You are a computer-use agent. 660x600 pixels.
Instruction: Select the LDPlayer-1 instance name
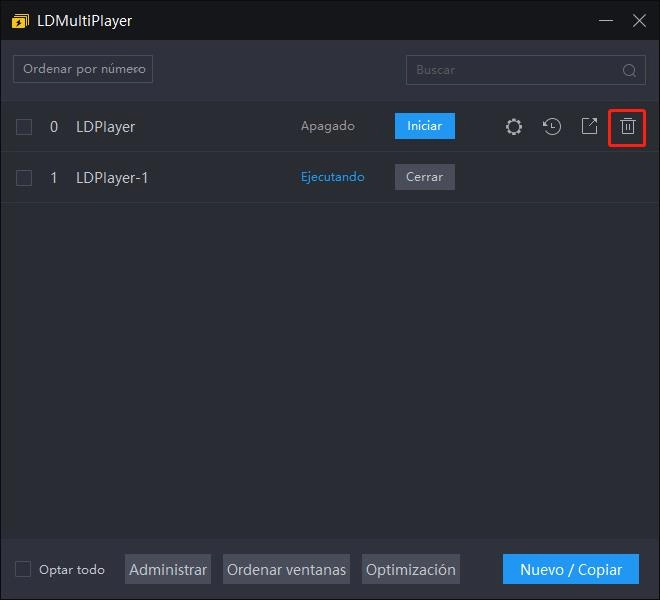point(112,178)
